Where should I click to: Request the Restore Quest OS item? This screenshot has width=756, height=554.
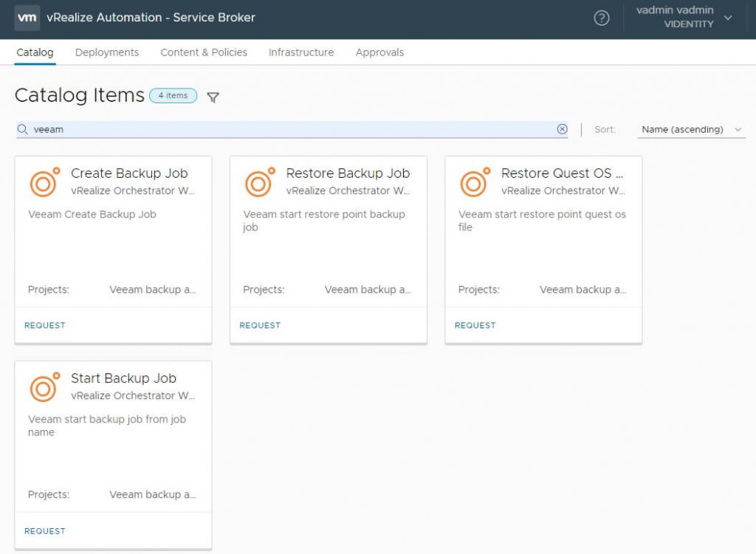[x=475, y=325]
